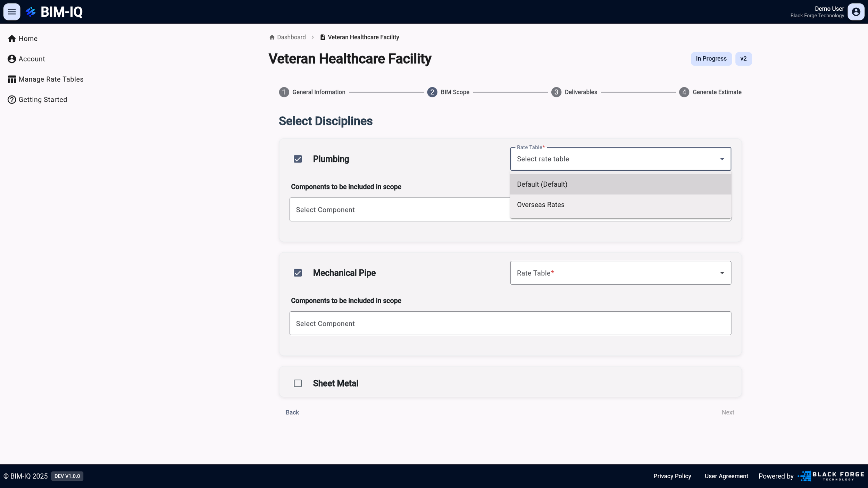
Task: Enable the Sheet Metal checkbox
Action: click(x=298, y=383)
